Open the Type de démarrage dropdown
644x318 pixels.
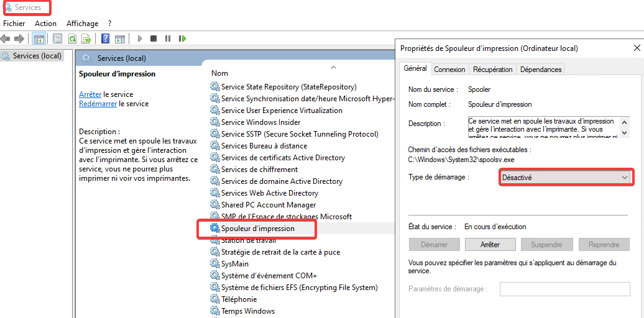pos(565,178)
